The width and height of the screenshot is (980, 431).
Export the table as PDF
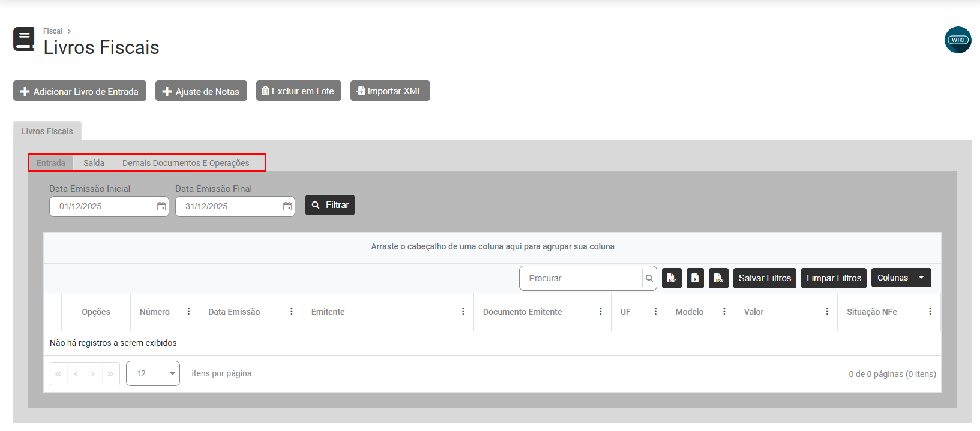(x=672, y=278)
